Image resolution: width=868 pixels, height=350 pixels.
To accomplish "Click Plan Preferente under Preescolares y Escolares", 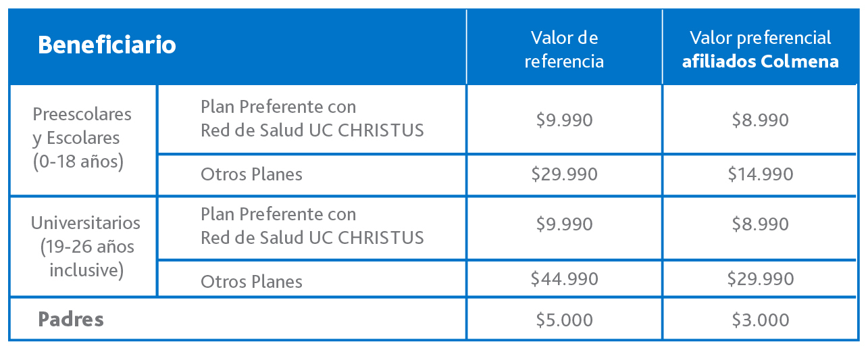I will 311,118.
